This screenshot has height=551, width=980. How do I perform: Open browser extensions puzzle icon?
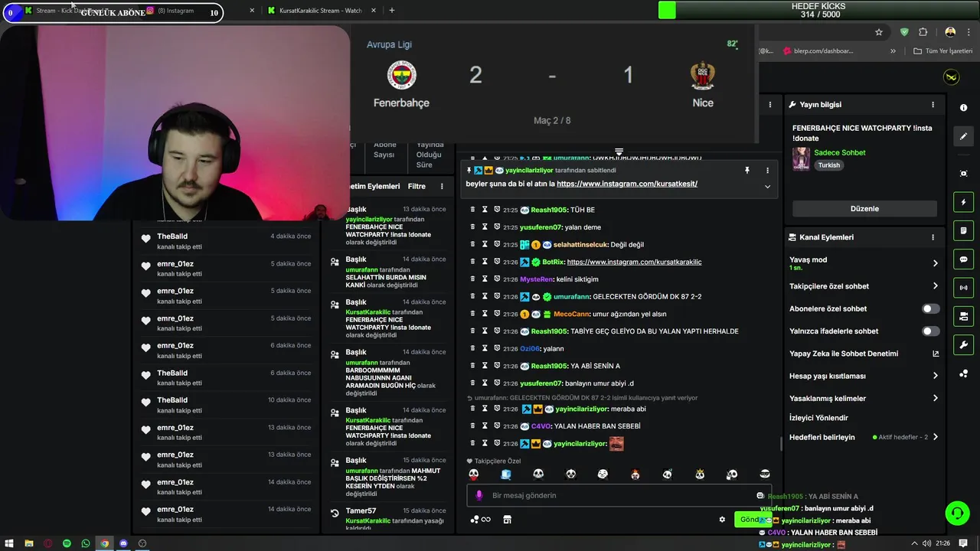[923, 32]
